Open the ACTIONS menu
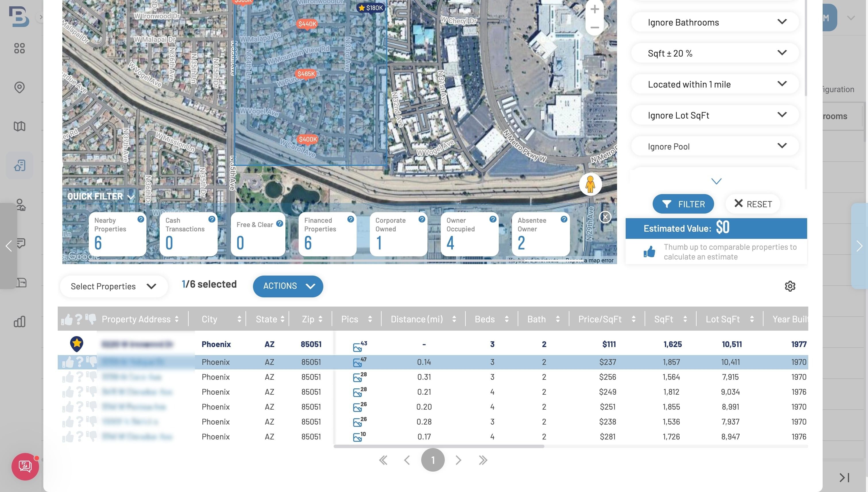 [288, 286]
